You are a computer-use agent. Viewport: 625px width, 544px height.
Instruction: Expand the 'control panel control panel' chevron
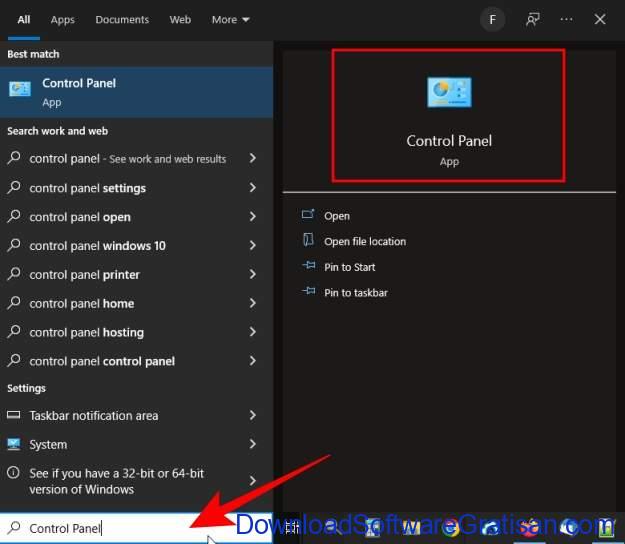pyautogui.click(x=253, y=361)
